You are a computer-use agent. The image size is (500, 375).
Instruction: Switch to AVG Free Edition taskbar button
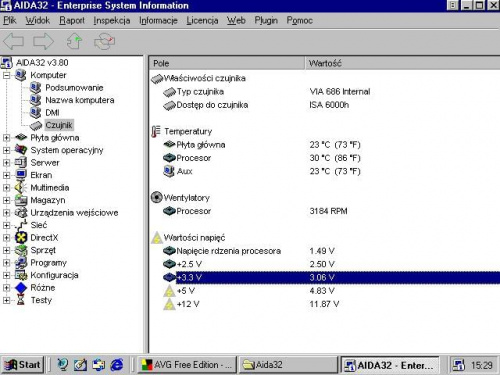point(187,365)
